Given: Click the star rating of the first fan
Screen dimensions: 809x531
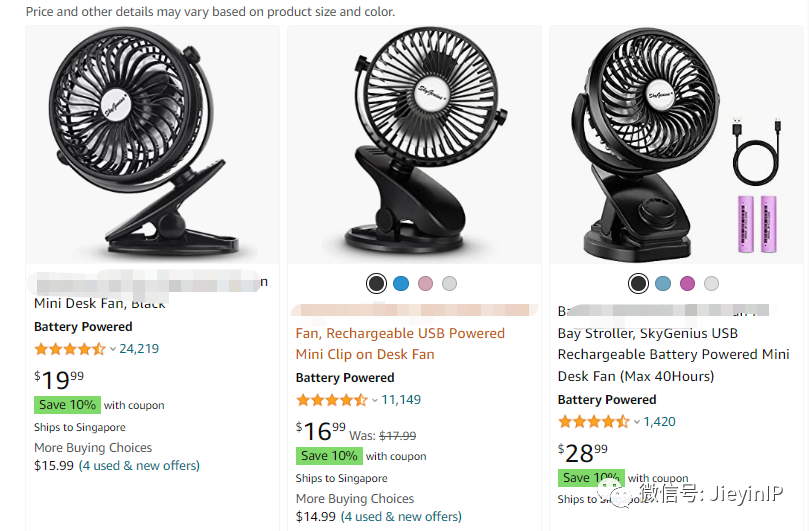Looking at the screenshot, I should pyautogui.click(x=69, y=349).
